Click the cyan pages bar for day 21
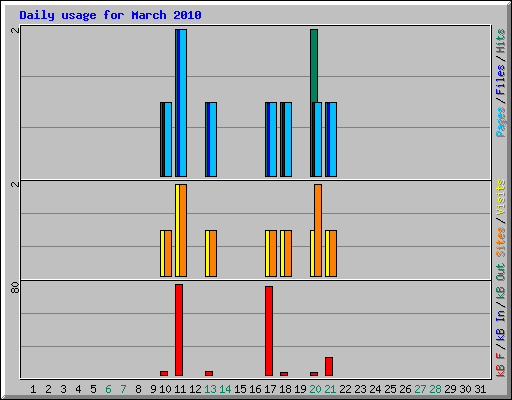Image resolution: width=512 pixels, height=400 pixels. (333, 139)
